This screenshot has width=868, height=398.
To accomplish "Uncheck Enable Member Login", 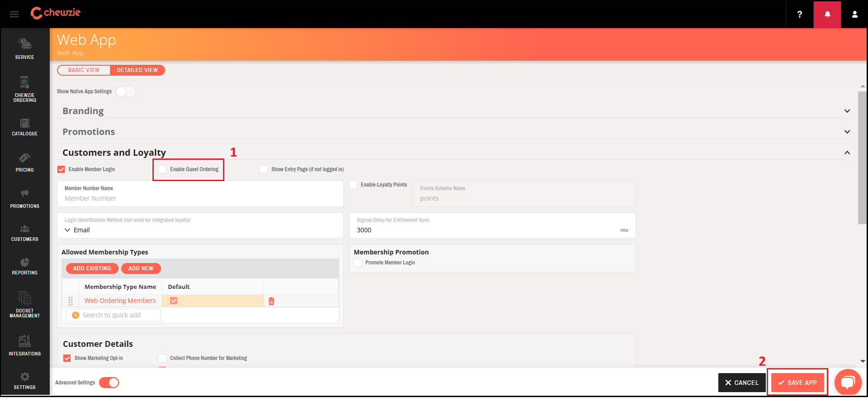I will [62, 169].
